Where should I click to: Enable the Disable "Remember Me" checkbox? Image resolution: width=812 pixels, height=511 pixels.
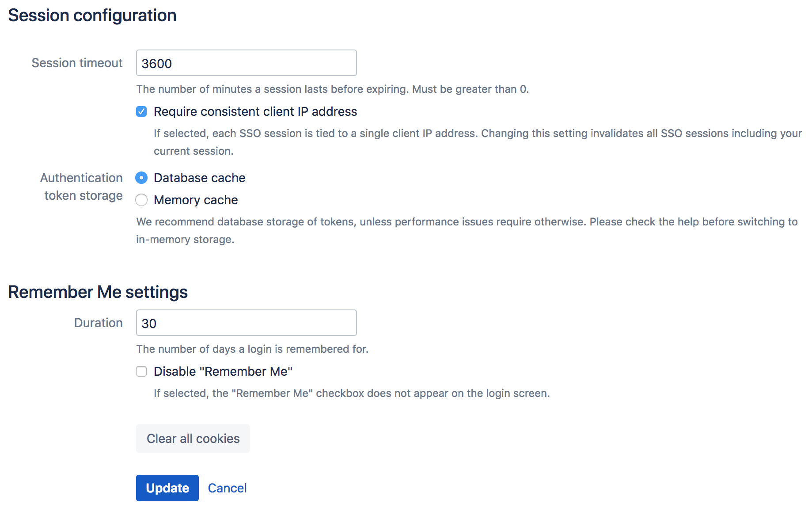[x=141, y=371]
